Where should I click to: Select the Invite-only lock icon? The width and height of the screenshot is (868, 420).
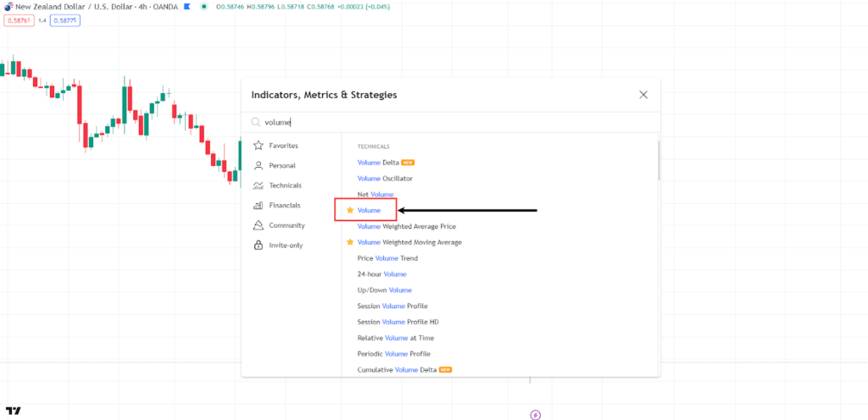[x=259, y=246]
